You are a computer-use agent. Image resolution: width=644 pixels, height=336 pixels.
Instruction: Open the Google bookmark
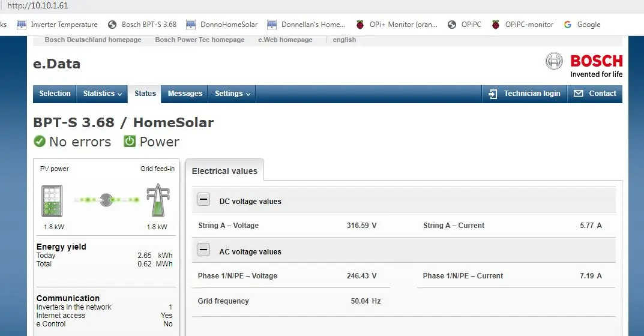coord(582,25)
